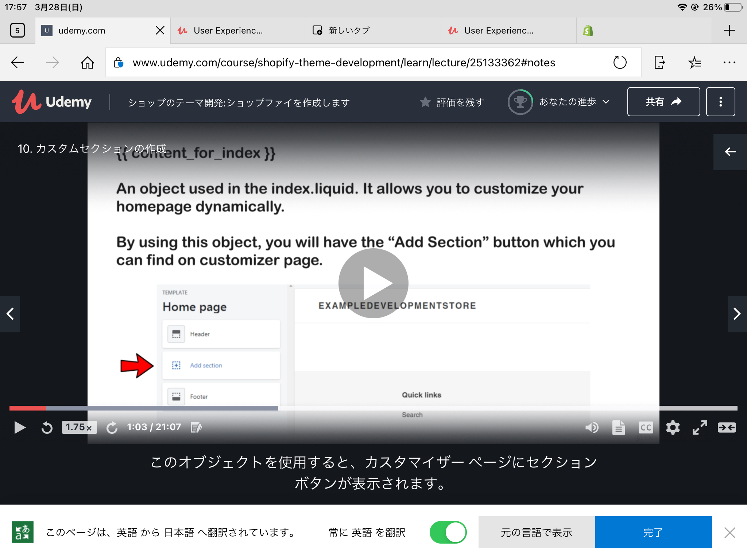Skip forward with the forward icon
Viewport: 747px width, 560px height.
click(x=112, y=427)
